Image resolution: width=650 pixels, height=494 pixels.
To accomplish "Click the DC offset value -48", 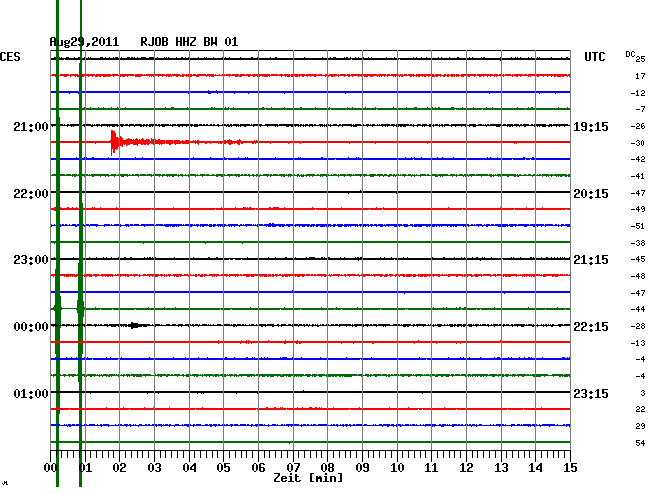I will (638, 276).
